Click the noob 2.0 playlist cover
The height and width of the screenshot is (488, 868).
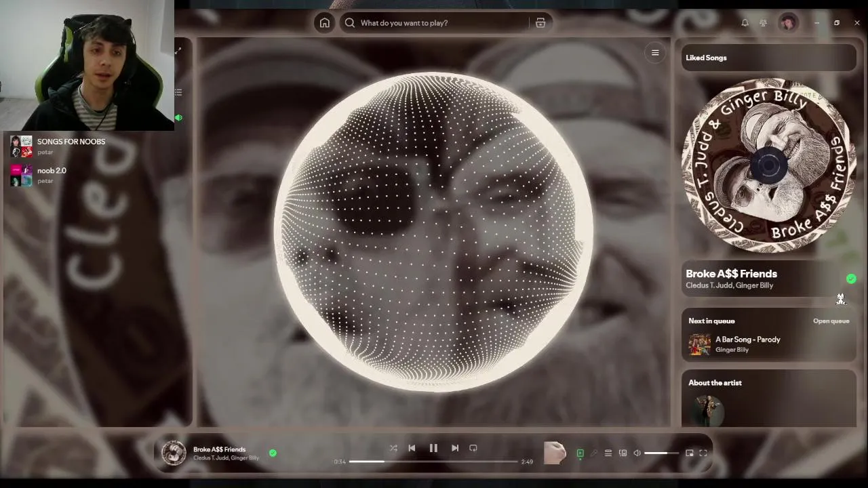tap(21, 175)
